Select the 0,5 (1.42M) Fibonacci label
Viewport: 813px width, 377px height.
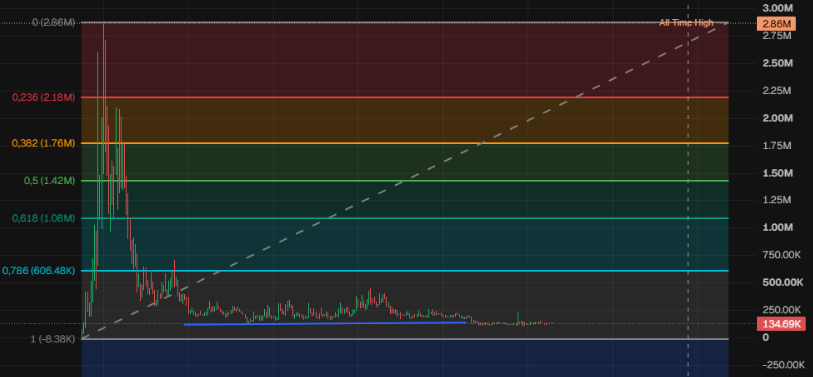pyautogui.click(x=49, y=181)
